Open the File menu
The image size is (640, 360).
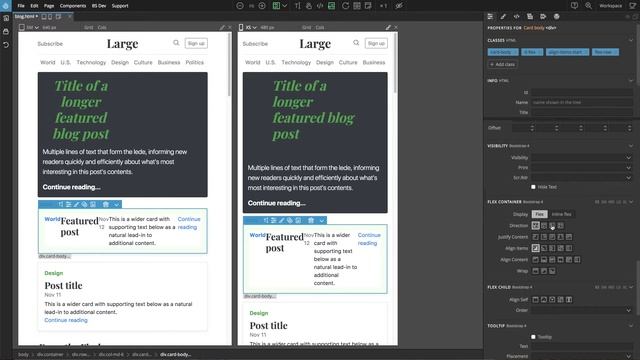click(x=21, y=6)
